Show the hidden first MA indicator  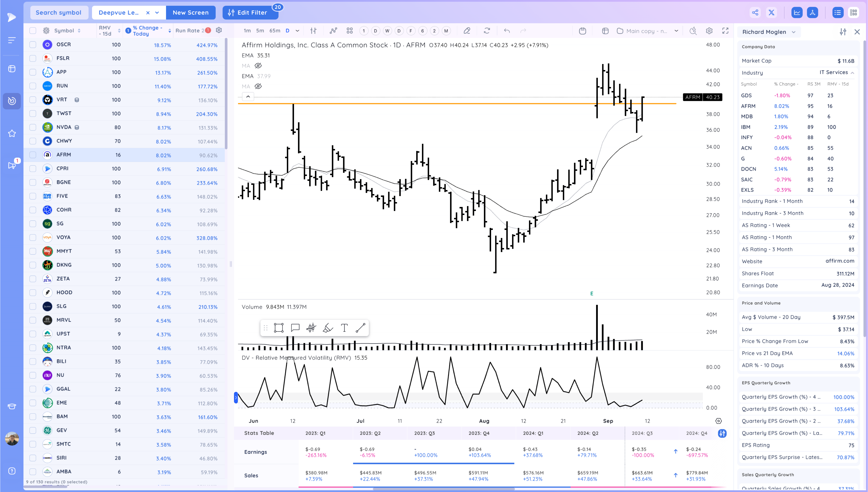coord(258,66)
